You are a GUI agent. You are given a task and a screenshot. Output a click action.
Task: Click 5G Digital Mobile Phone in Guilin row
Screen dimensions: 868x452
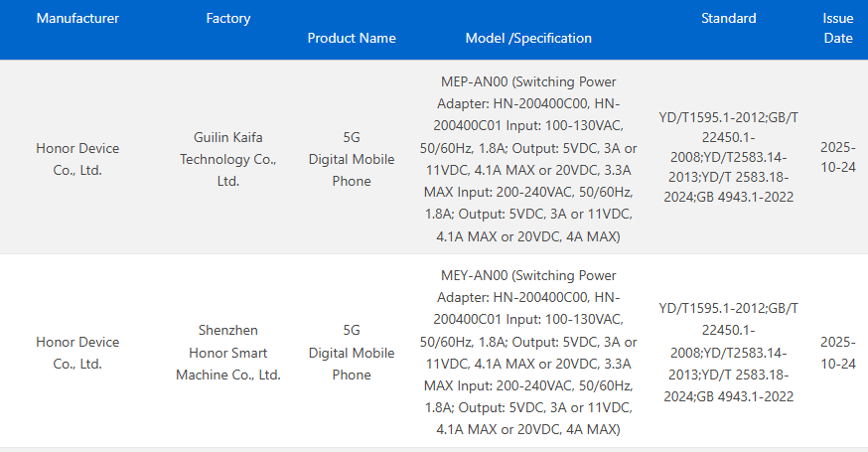352,159
